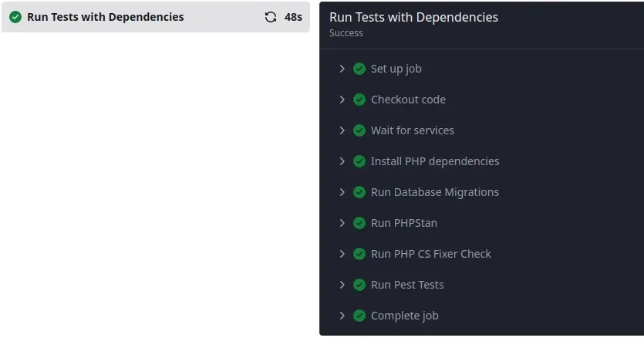Click the Run Database Migrations label
Image resolution: width=644 pixels, height=338 pixels.
[x=435, y=192]
